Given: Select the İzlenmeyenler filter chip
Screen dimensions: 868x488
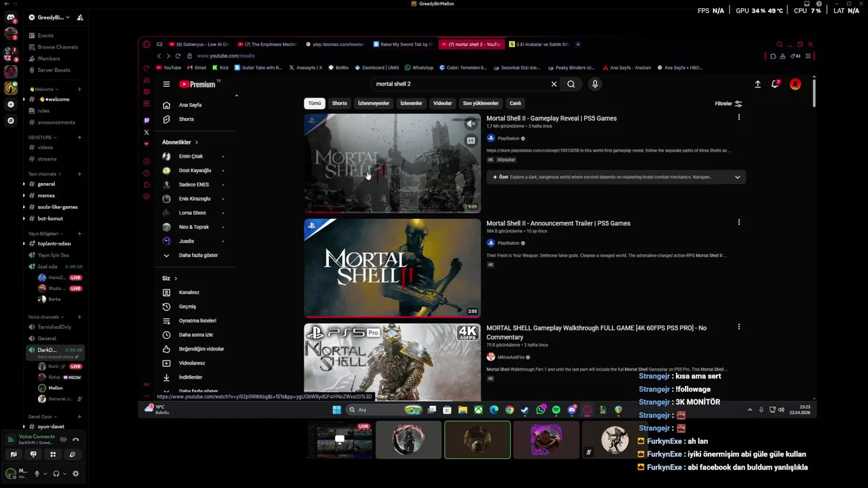Looking at the screenshot, I should 374,104.
